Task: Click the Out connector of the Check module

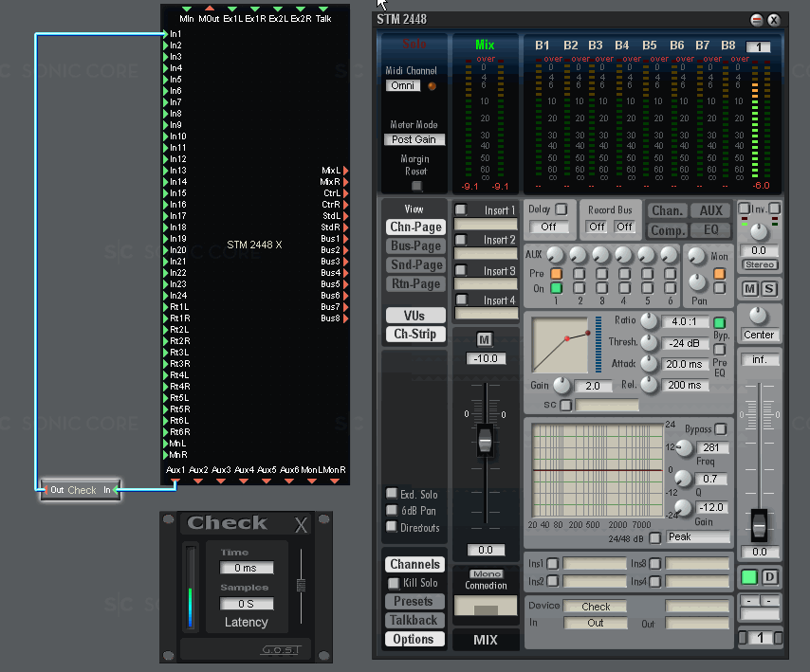Action: pyautogui.click(x=46, y=490)
